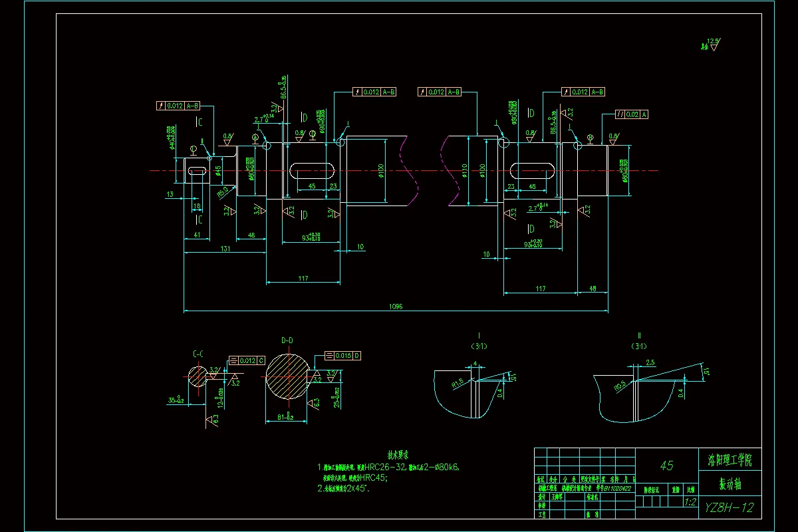Click the hatched D-D section circle

click(287, 376)
